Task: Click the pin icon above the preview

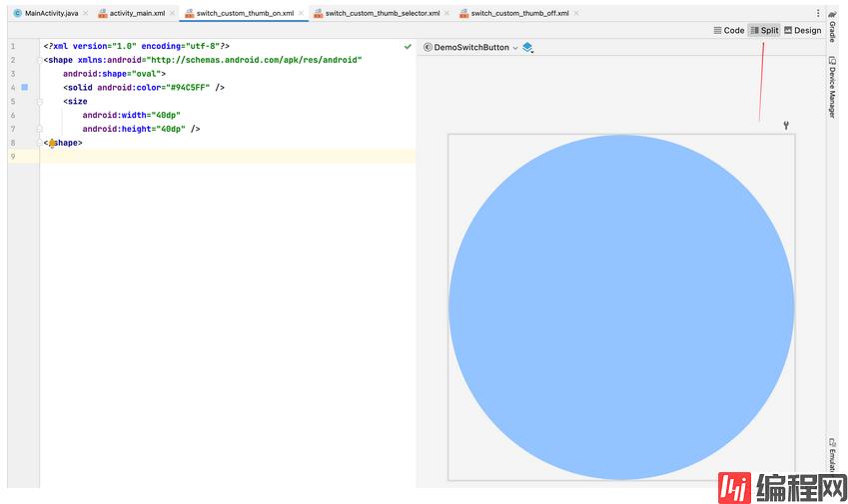Action: pos(787,125)
